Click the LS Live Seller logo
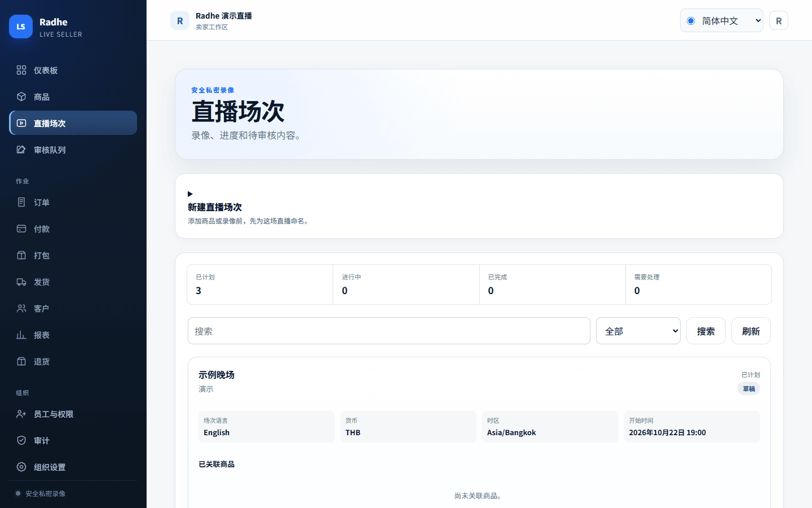812x508 pixels. (x=21, y=27)
